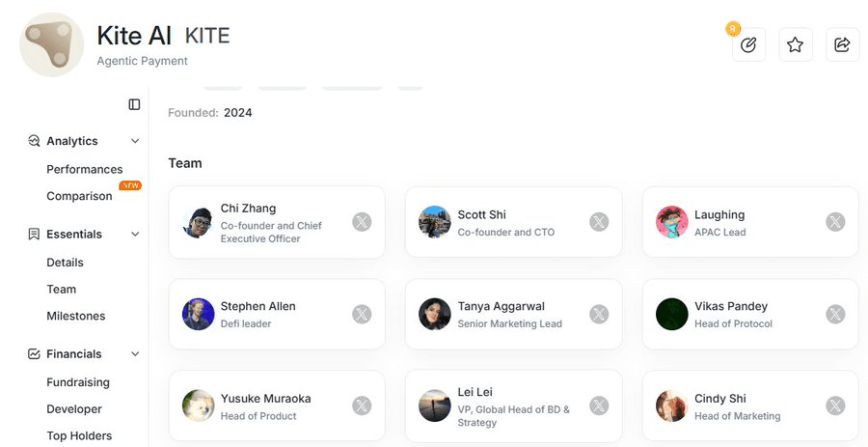Screen dimensions: 868x447
Task: Open the edit note icon
Action: [748, 44]
